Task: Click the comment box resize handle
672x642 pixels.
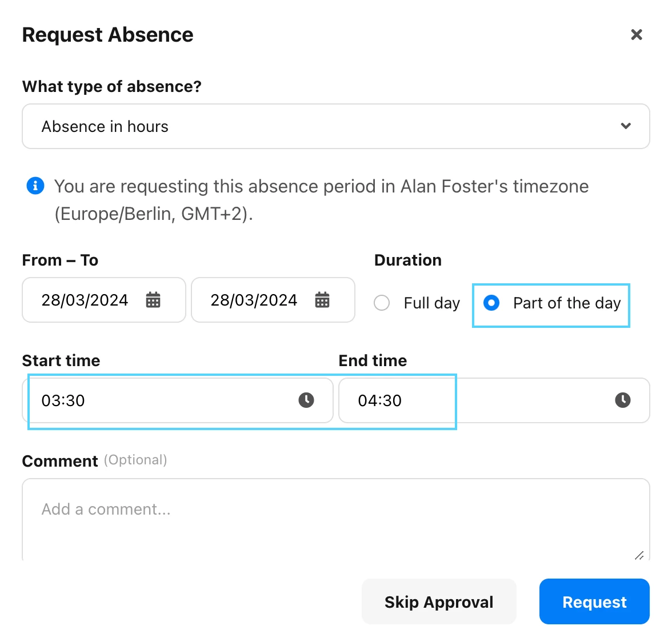Action: [639, 555]
